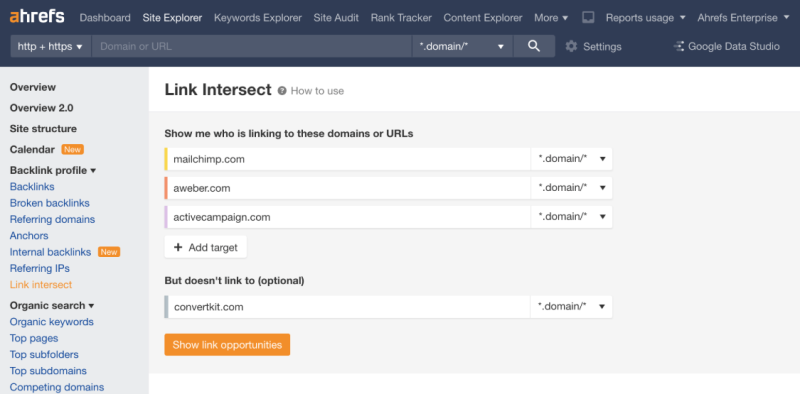
Task: Change mode dropdown for activecampaign.com
Action: click(x=571, y=217)
